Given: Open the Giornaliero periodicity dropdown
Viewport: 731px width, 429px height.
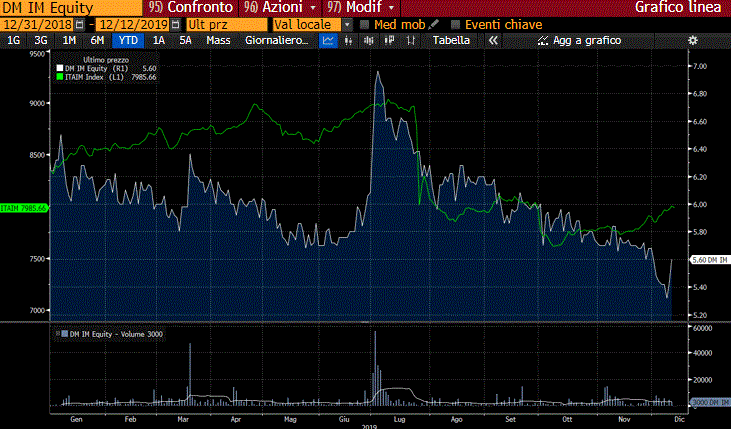Looking at the screenshot, I should 272,40.
